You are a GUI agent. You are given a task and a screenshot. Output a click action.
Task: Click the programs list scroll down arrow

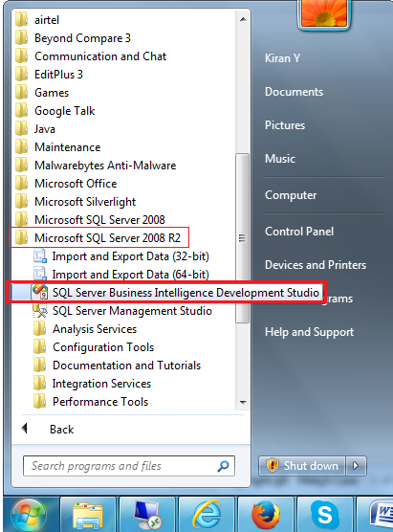(243, 403)
